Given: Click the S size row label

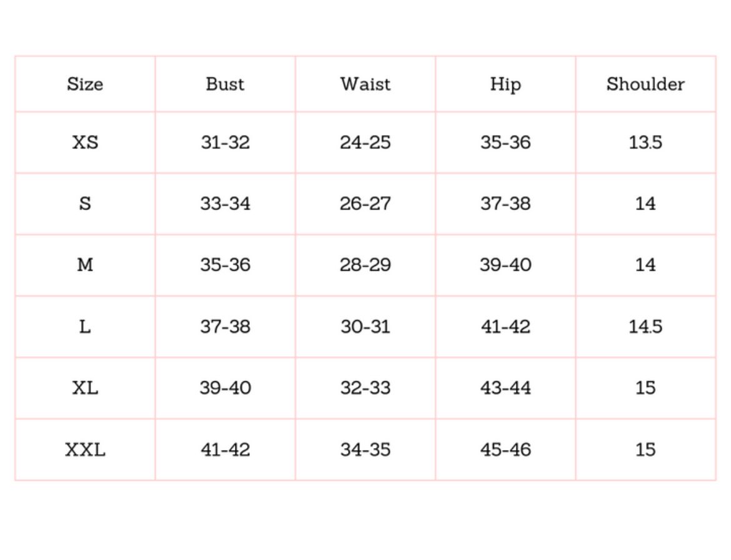Looking at the screenshot, I should (x=85, y=204).
